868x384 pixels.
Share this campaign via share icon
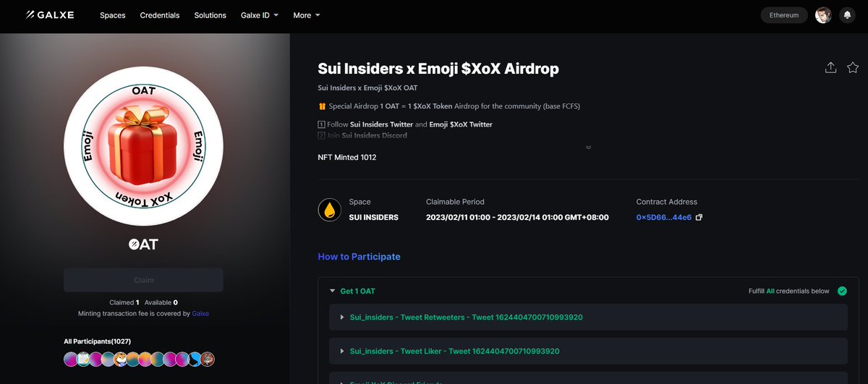(831, 67)
